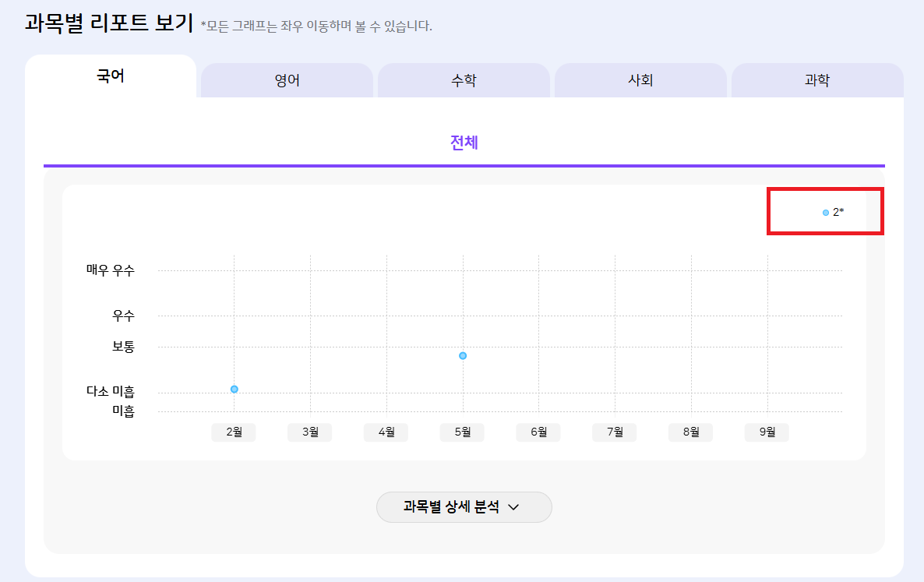Open the 수학 subject tab
The image size is (924, 582).
(464, 80)
